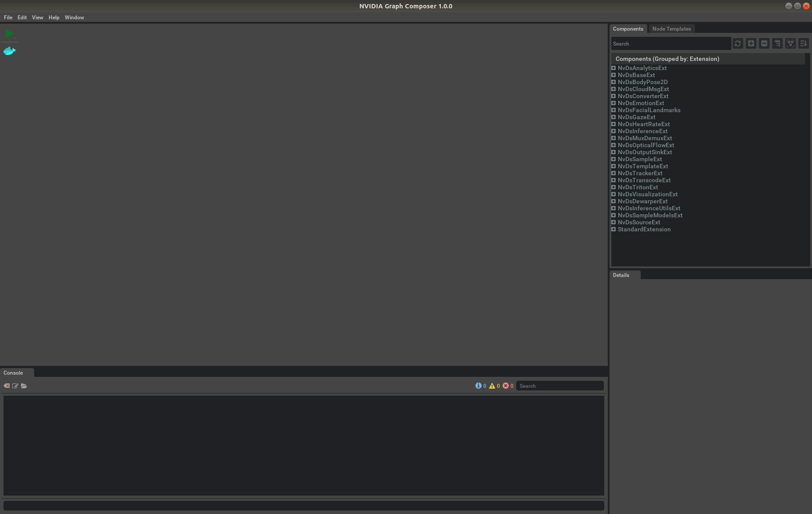
Task: Clear the console output
Action: tap(7, 386)
